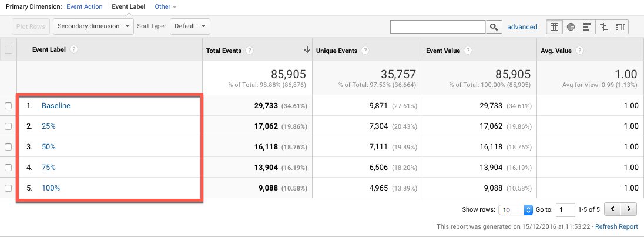Screen dimensions: 644x237
Task: Open the 75% event label link
Action: (48, 168)
